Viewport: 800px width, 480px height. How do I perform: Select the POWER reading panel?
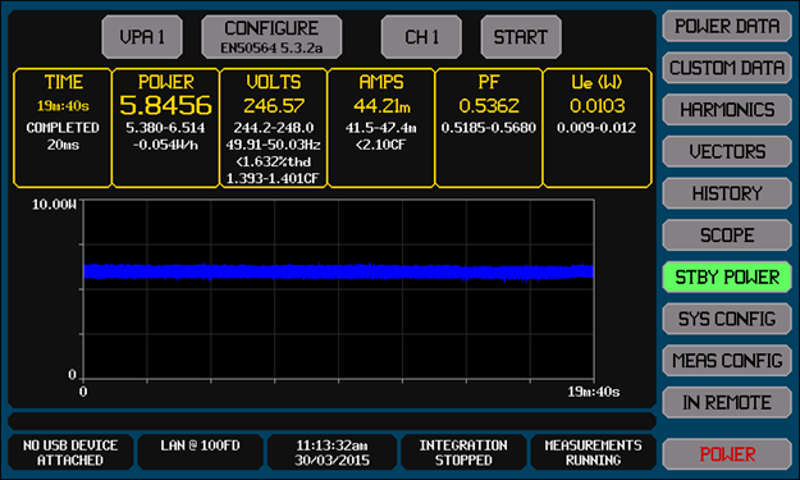point(164,127)
